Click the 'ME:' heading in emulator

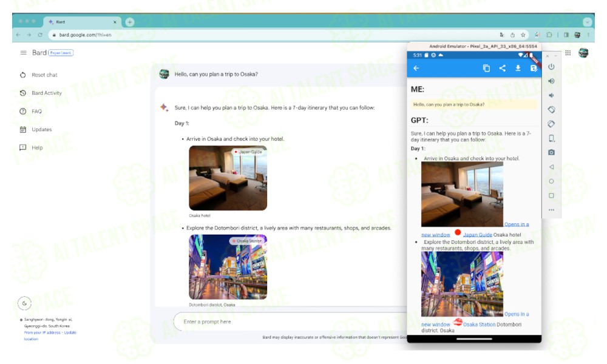click(x=418, y=89)
